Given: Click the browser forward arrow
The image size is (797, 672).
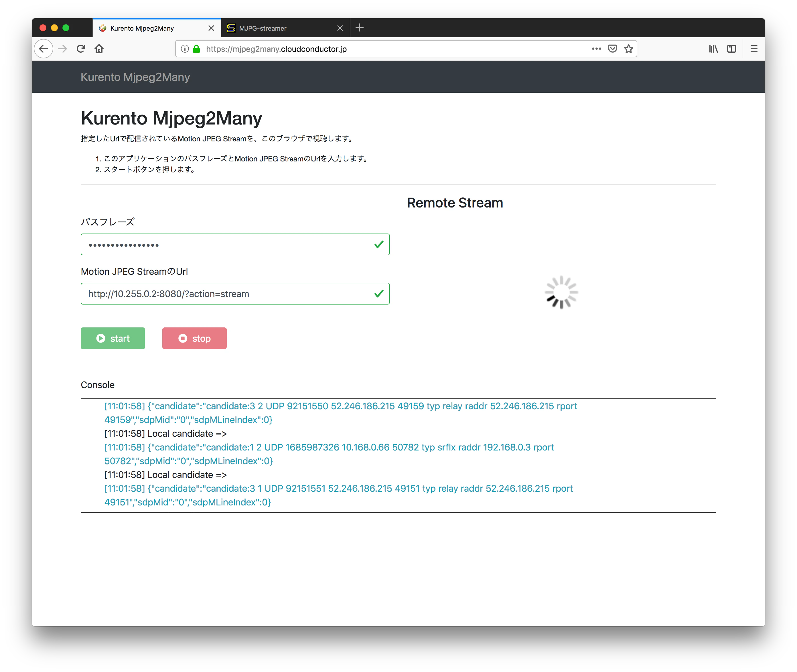Looking at the screenshot, I should point(62,49).
